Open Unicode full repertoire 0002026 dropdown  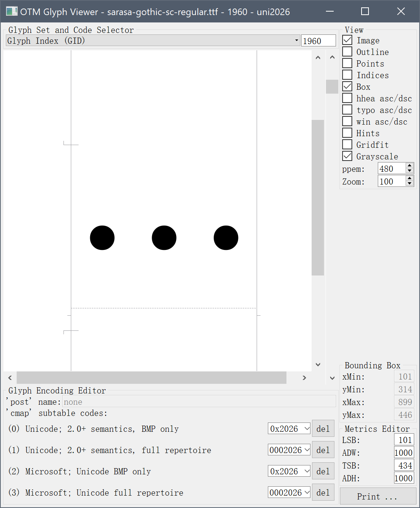(x=289, y=450)
